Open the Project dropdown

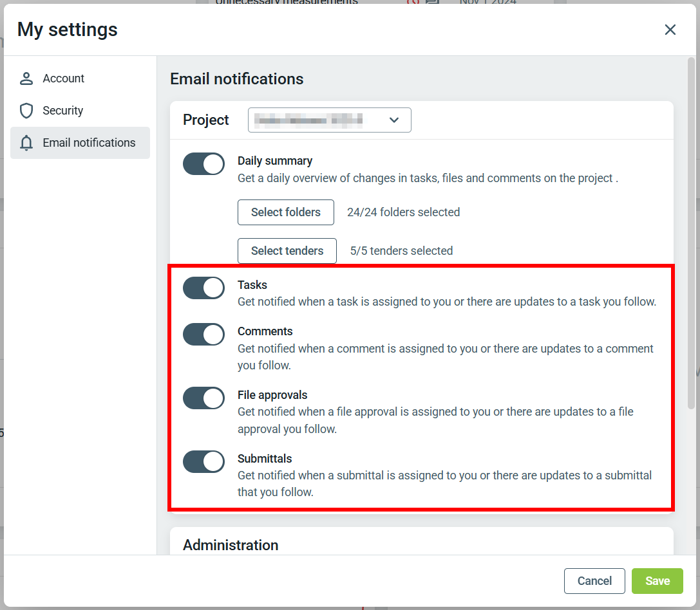[329, 120]
